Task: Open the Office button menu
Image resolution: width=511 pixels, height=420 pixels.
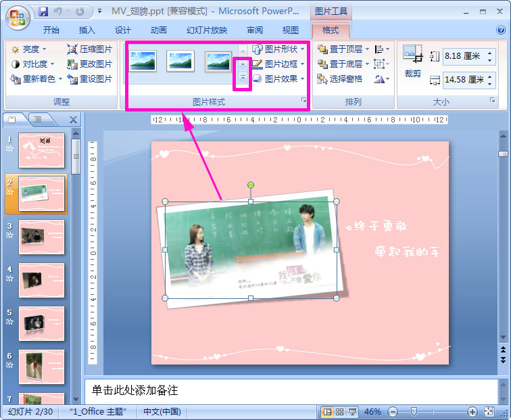Action: 18,18
